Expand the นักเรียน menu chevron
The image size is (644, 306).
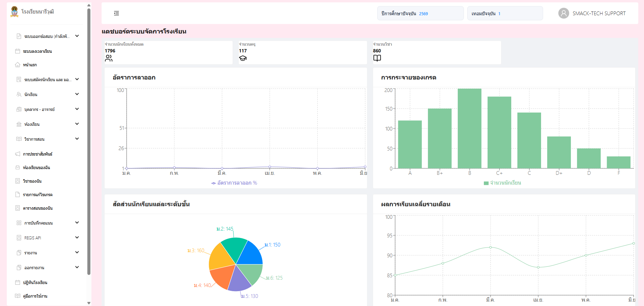[77, 94]
